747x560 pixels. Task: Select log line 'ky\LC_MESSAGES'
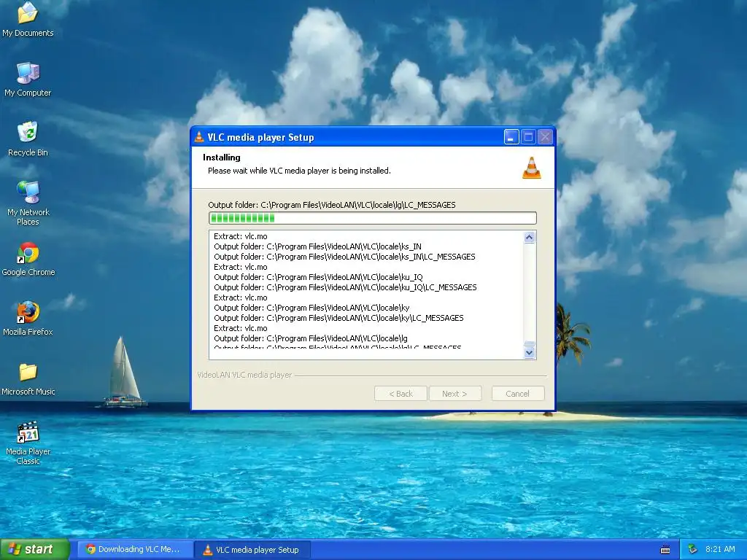click(338, 318)
